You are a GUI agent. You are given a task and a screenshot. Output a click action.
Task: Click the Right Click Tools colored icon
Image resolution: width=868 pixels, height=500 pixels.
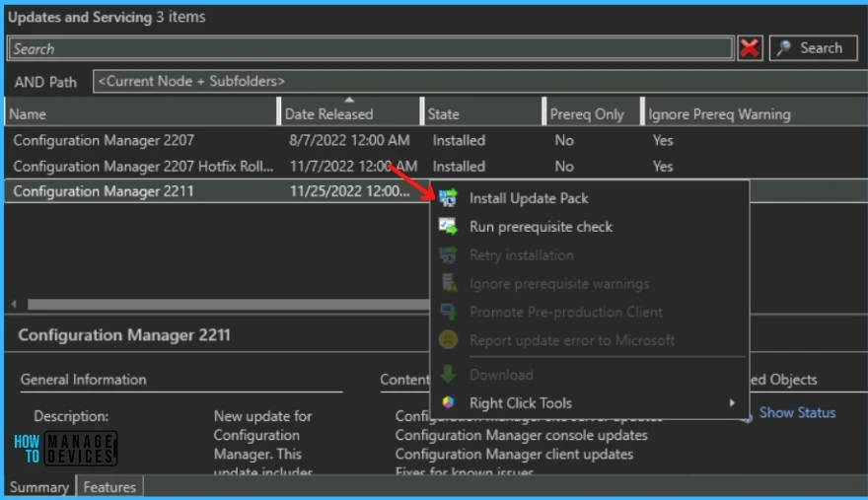pos(448,402)
